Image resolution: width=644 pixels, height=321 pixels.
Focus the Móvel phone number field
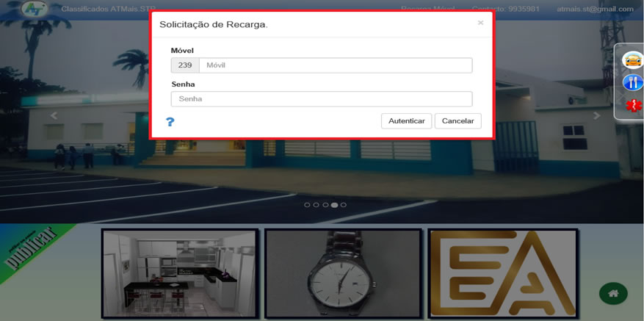tap(335, 65)
